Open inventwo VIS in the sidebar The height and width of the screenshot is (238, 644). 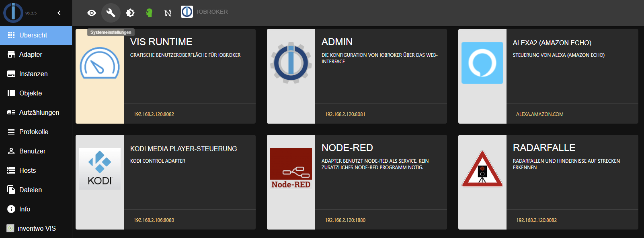pyautogui.click(x=36, y=228)
